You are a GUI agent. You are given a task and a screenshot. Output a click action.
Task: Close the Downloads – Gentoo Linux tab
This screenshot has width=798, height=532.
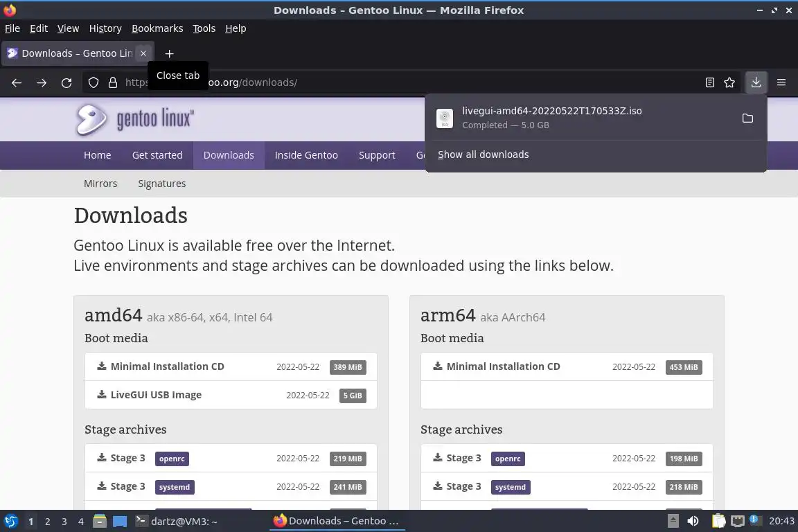click(143, 53)
